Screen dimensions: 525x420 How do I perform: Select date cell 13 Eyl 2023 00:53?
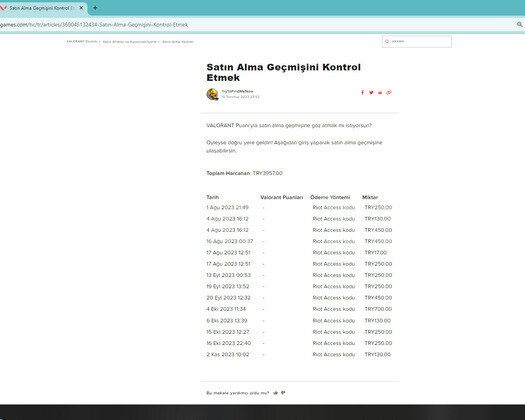click(228, 275)
